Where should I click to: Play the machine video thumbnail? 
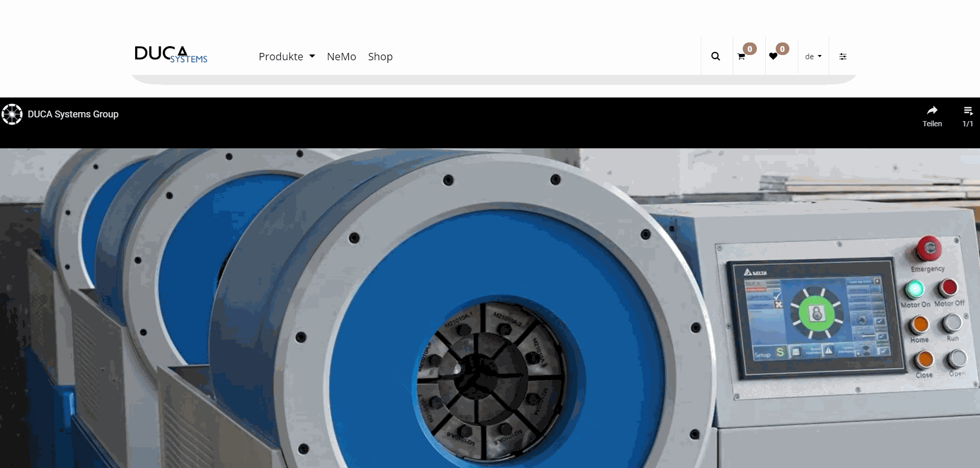click(490, 308)
